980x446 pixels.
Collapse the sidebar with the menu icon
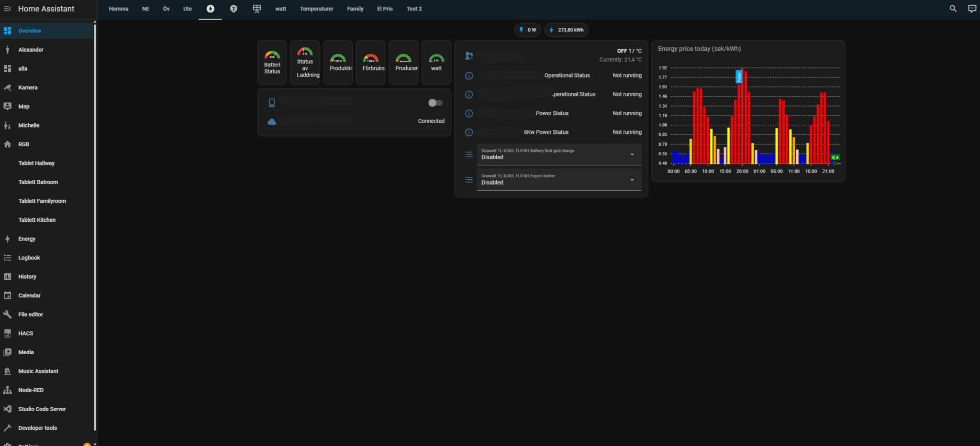(7, 9)
